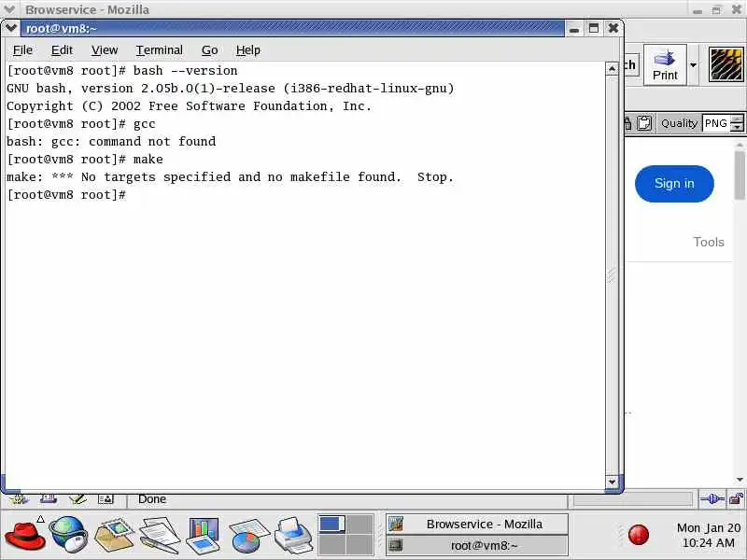
Task: Open the presentation chart launcher icon
Action: coord(204,535)
